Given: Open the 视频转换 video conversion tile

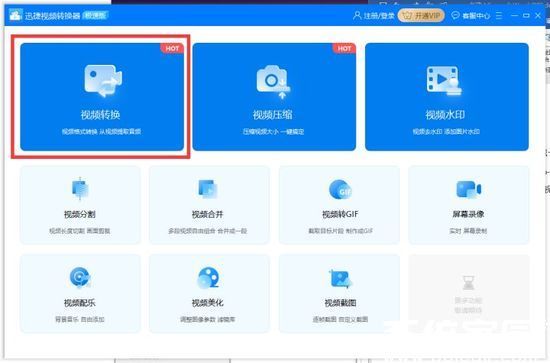Looking at the screenshot, I should 102,97.
